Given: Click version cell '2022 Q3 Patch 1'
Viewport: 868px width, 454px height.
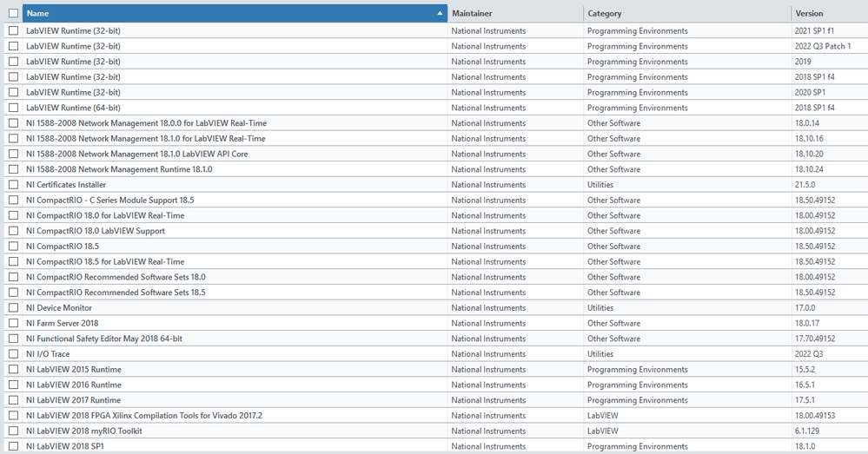Looking at the screenshot, I should coord(823,47).
